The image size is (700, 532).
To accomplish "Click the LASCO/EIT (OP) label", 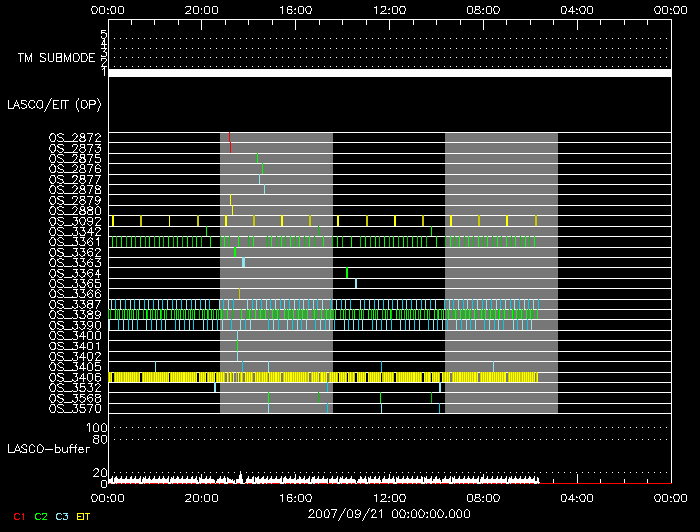I will [54, 105].
